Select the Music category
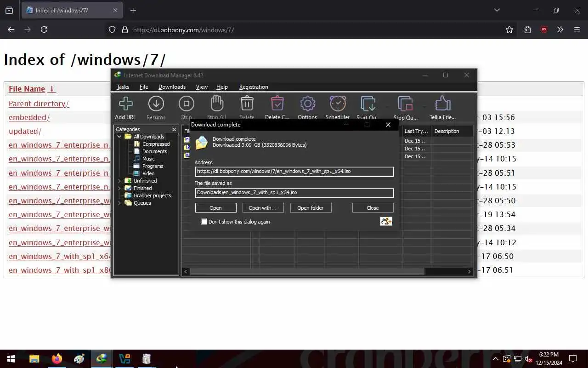The width and height of the screenshot is (588, 368). tap(148, 159)
